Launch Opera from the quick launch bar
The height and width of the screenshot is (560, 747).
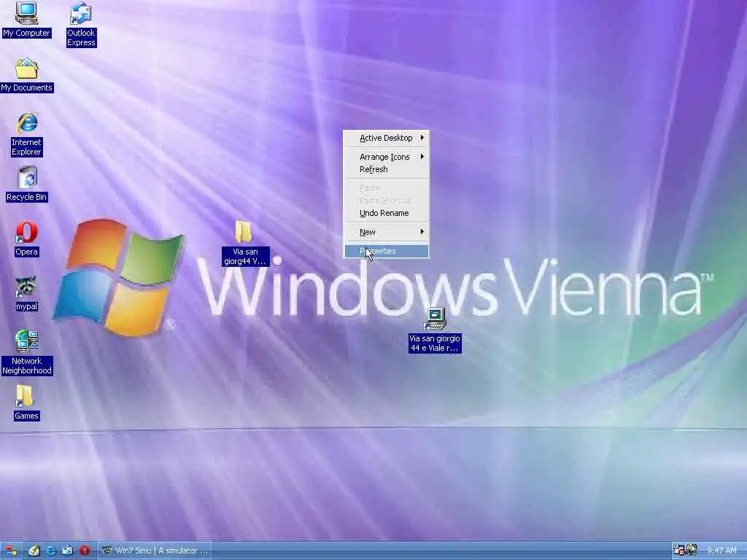[85, 551]
